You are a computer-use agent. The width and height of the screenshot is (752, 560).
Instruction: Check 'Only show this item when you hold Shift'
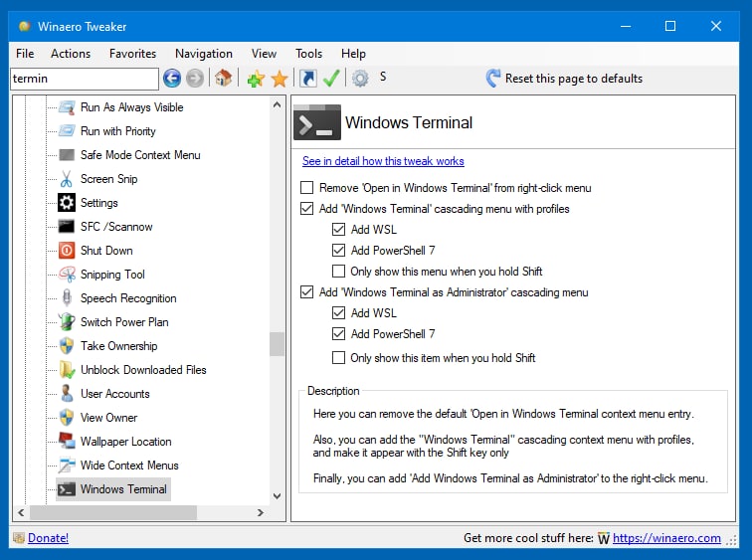click(x=338, y=358)
